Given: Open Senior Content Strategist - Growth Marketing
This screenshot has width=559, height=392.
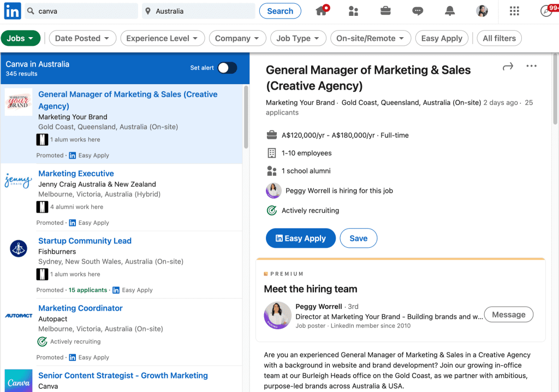Looking at the screenshot, I should [x=123, y=376].
